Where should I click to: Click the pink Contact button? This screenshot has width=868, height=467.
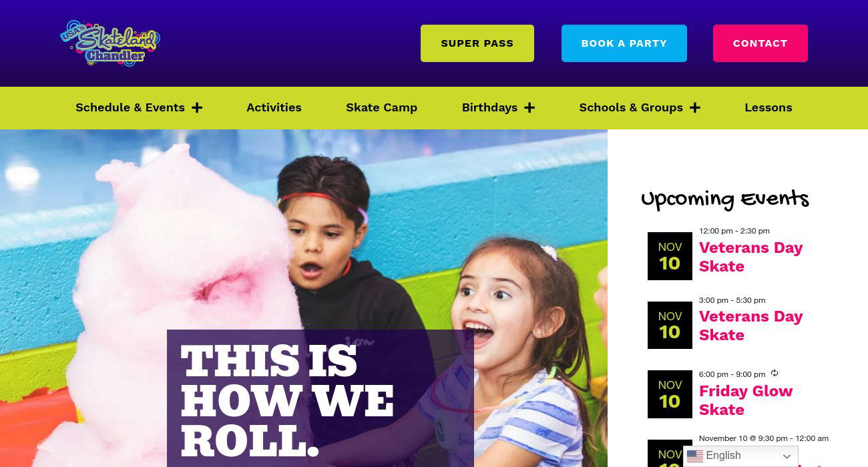(761, 43)
